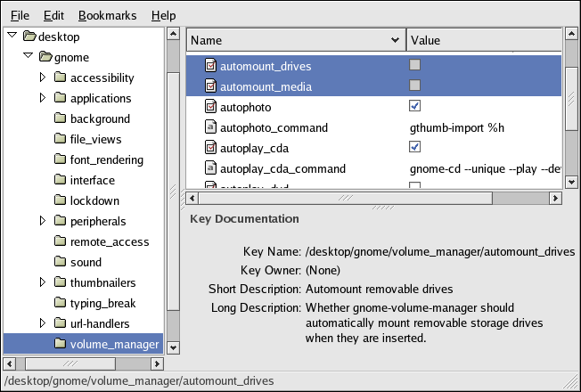Expand the peripherals folder node
Viewport: 581px width, 392px height.
42,221
